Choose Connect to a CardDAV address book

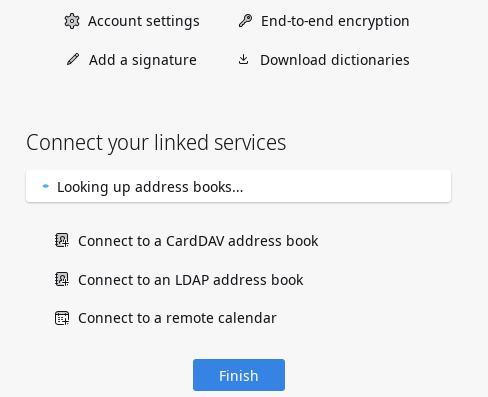[x=198, y=241]
